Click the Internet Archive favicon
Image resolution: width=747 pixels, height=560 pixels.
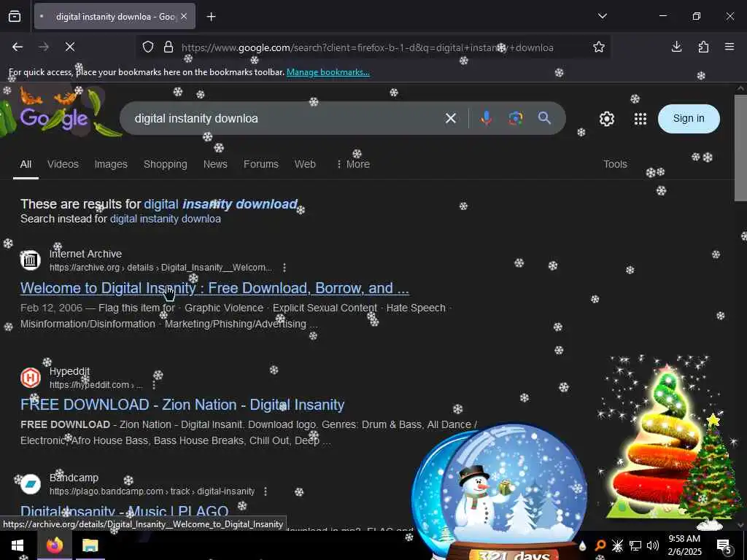pos(31,260)
